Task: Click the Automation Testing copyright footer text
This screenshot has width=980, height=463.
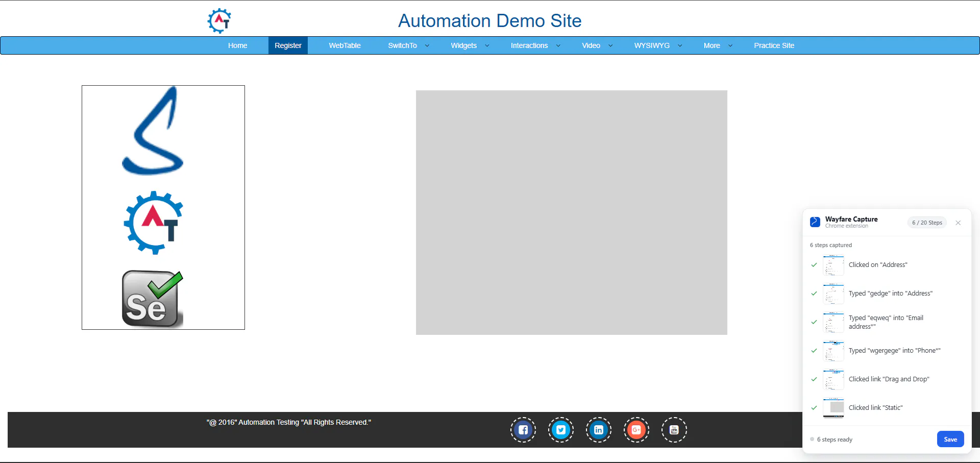Action: 289,422
